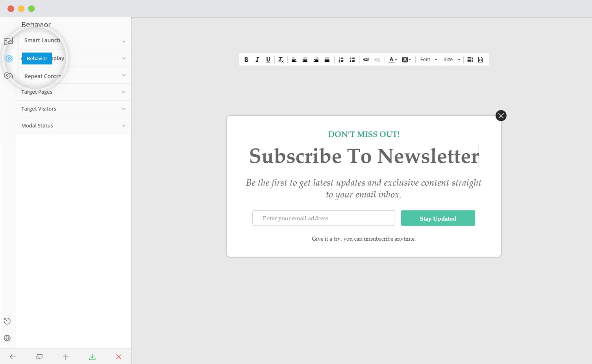Click the ordered list icon
This screenshot has width=592, height=364.
pos(341,59)
